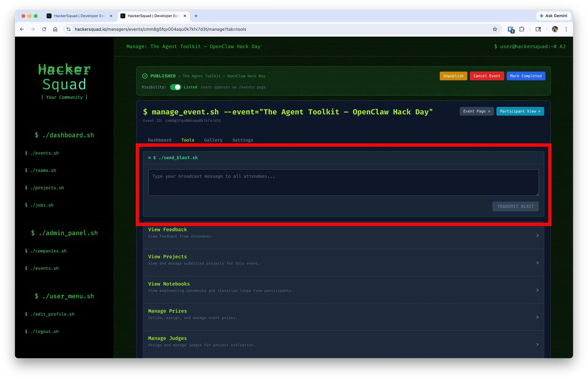Click the PUBLISHED status check icon
The width and height of the screenshot is (588, 379).
point(145,76)
